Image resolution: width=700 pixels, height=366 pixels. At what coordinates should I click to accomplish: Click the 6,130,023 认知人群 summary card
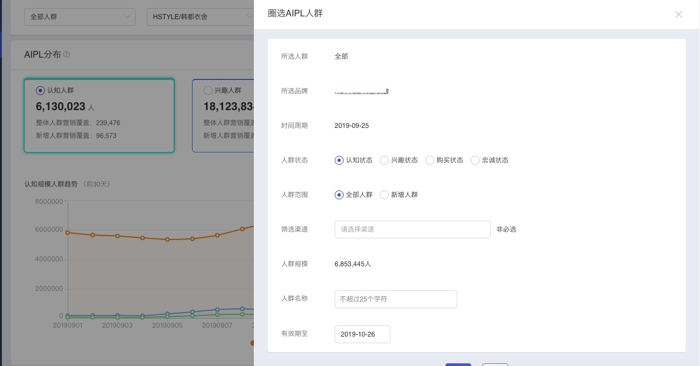point(99,116)
